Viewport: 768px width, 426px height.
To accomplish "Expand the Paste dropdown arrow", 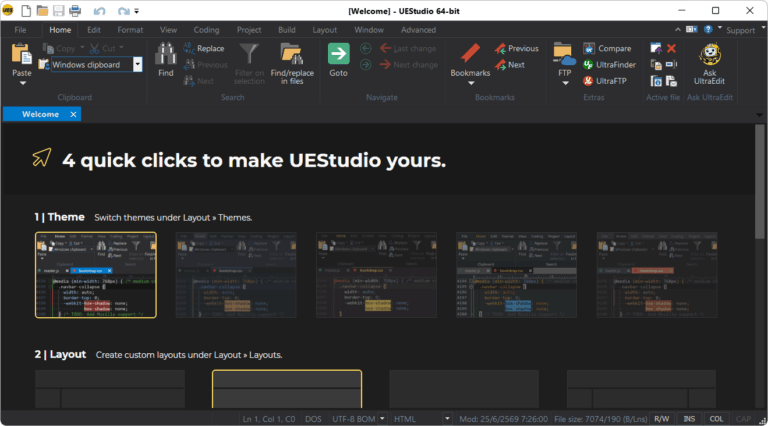I will coord(23,83).
